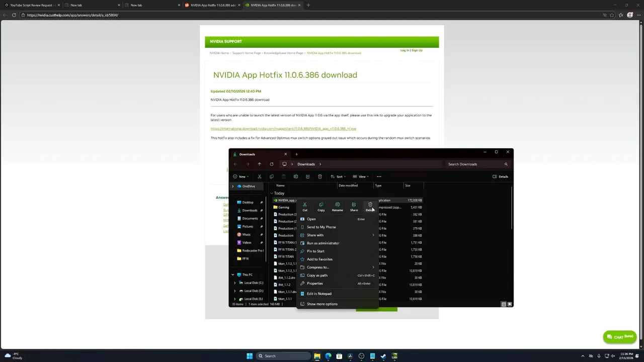Click See more ellipsis in Explorer toolbar
The width and height of the screenshot is (644, 362).
point(379,176)
